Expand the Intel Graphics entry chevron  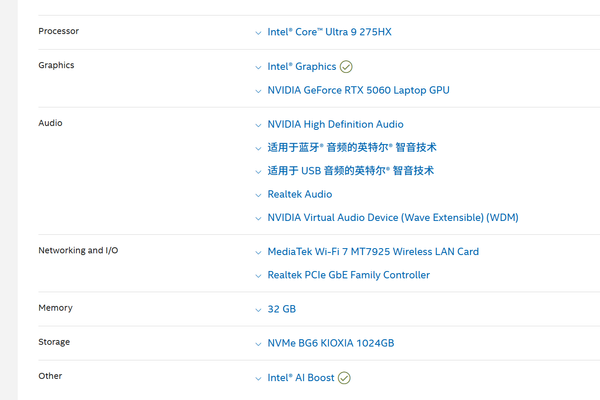(x=258, y=67)
